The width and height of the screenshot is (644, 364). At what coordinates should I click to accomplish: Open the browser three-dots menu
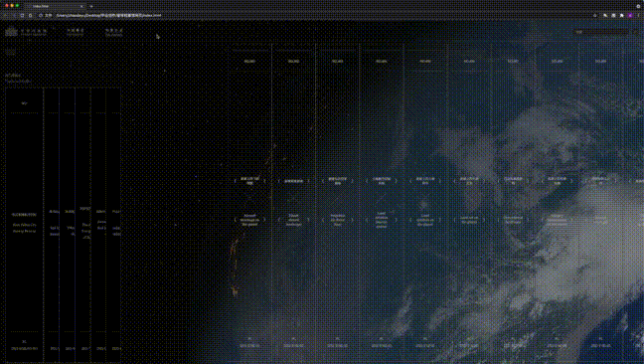point(639,15)
